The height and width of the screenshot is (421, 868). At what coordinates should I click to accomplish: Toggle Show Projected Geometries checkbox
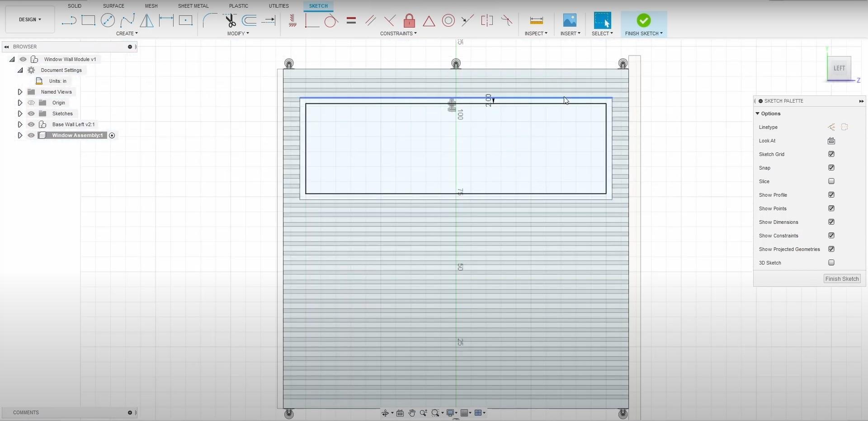click(831, 249)
